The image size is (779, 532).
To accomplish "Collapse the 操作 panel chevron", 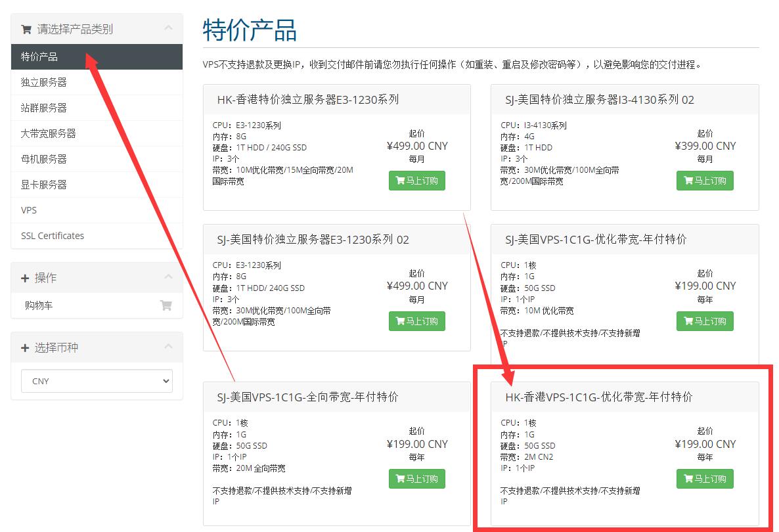I will coord(168,277).
